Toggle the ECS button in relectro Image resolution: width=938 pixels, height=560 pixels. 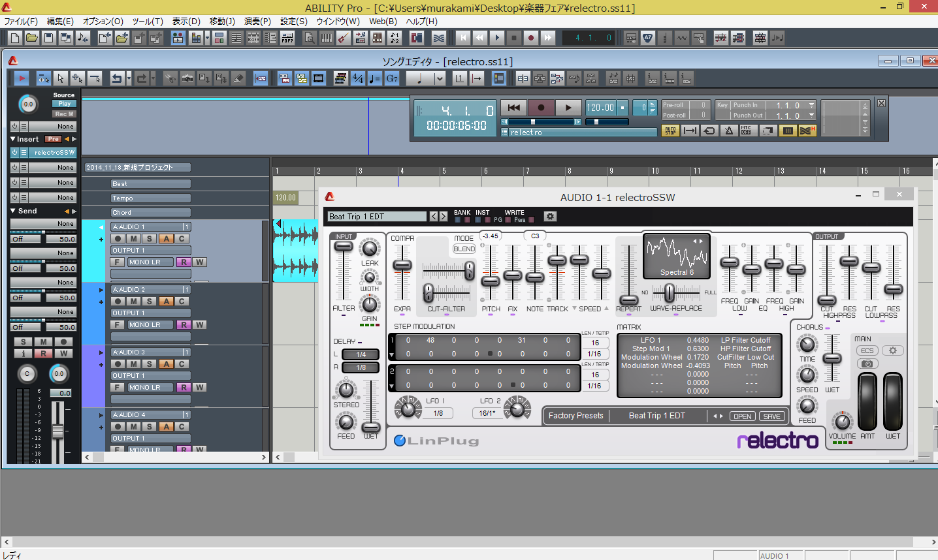click(x=867, y=350)
